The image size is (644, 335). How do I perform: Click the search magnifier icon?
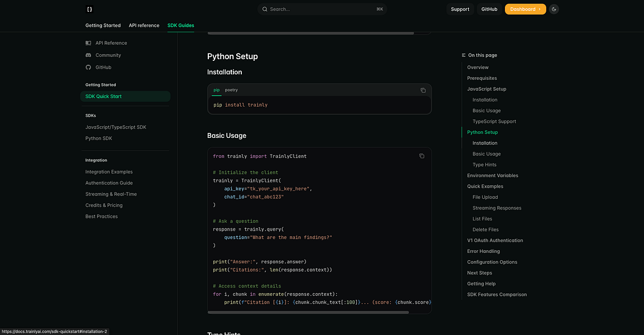pyautogui.click(x=265, y=9)
